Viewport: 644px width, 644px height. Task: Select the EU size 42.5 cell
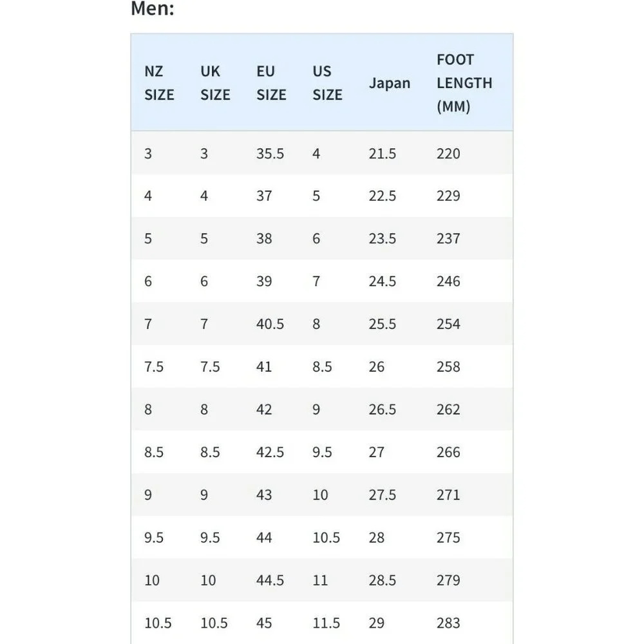click(x=270, y=452)
